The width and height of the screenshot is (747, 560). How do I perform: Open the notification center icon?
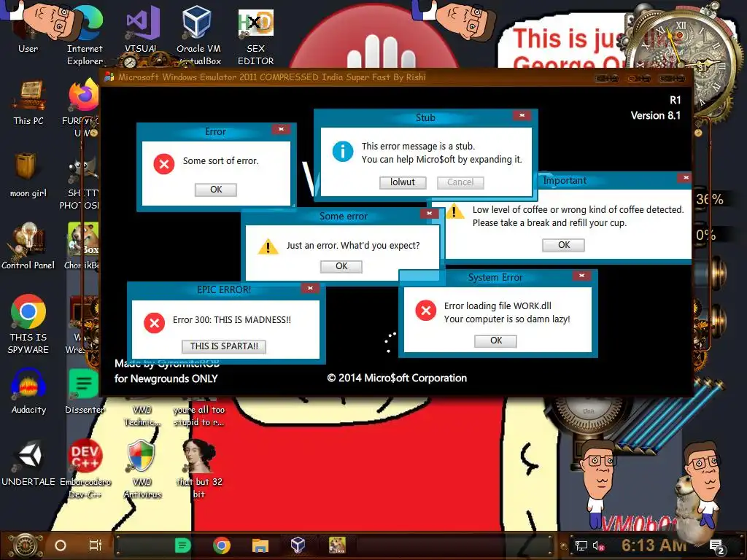click(x=717, y=547)
